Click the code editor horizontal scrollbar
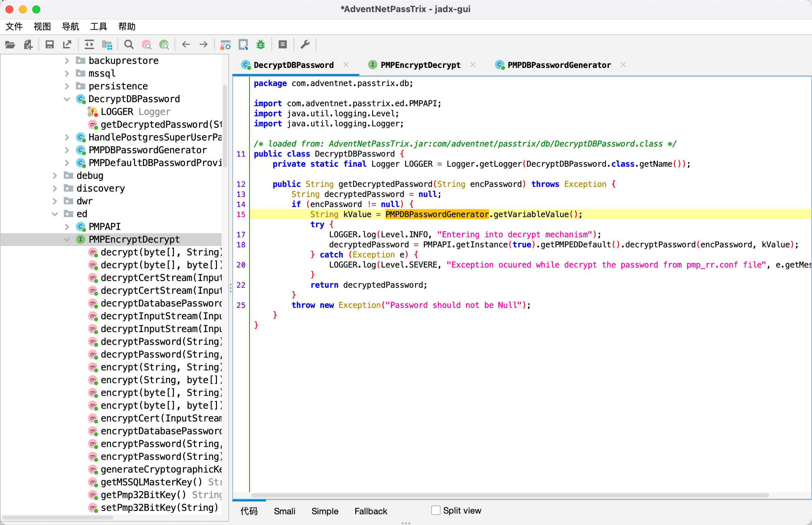Screen dimensions: 812x525 (509, 495)
